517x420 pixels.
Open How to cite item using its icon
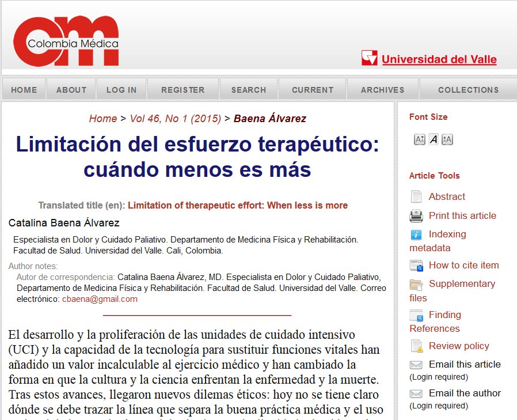click(x=416, y=266)
